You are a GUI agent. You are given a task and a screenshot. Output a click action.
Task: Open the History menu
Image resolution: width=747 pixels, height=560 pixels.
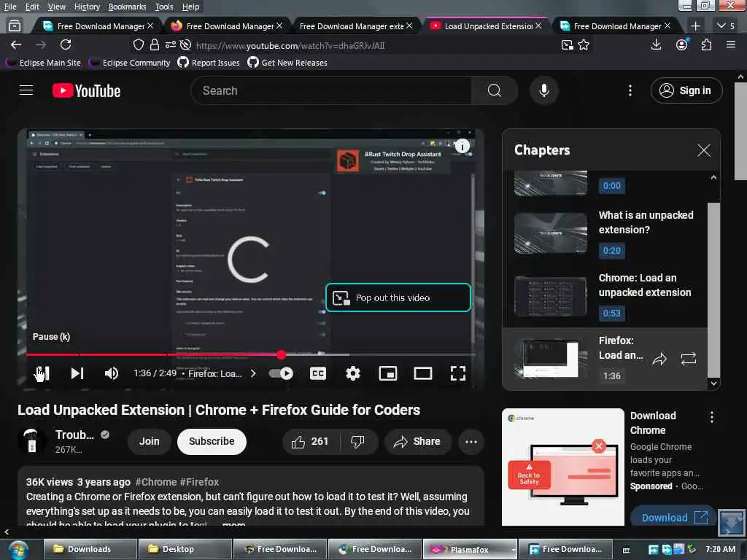pos(88,7)
